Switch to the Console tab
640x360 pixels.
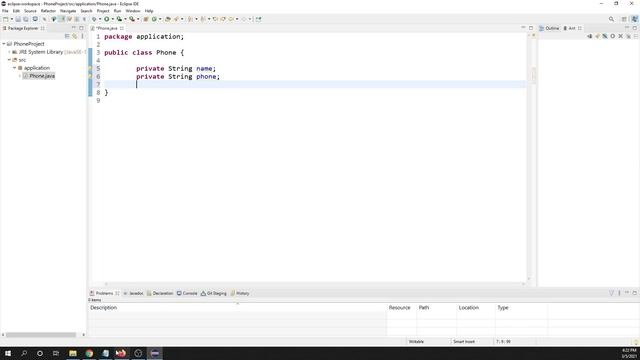coord(187,293)
